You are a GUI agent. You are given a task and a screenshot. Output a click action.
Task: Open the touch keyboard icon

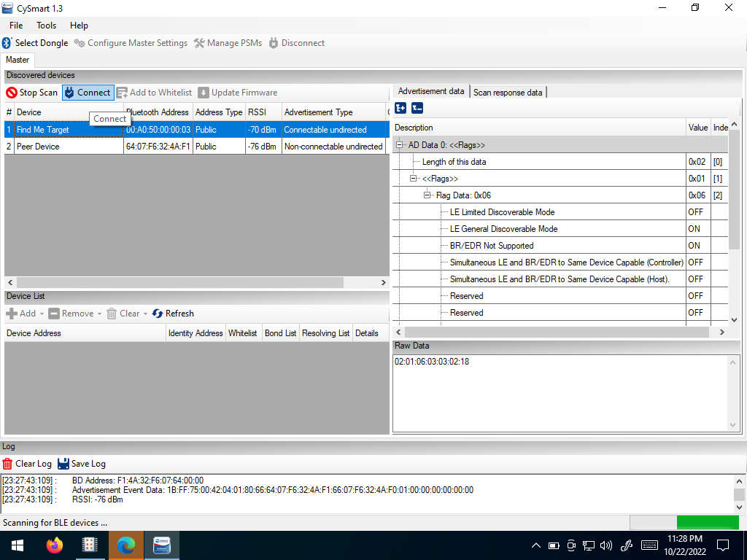click(650, 545)
